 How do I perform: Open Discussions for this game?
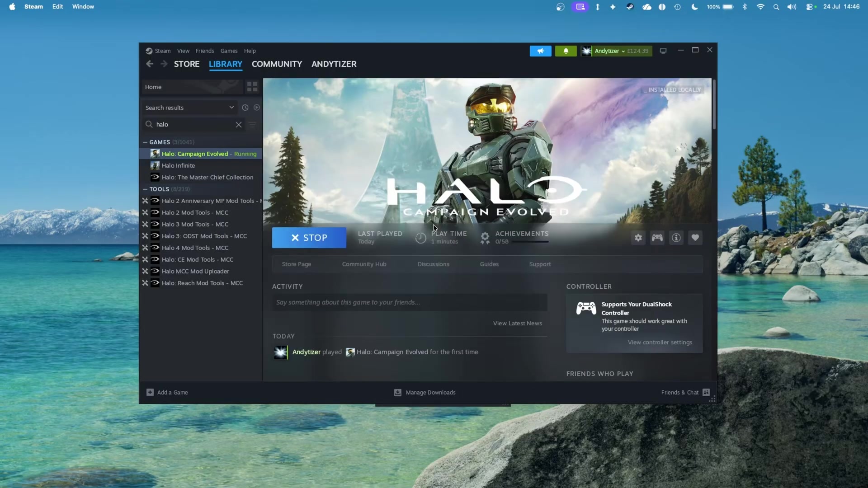coord(434,264)
